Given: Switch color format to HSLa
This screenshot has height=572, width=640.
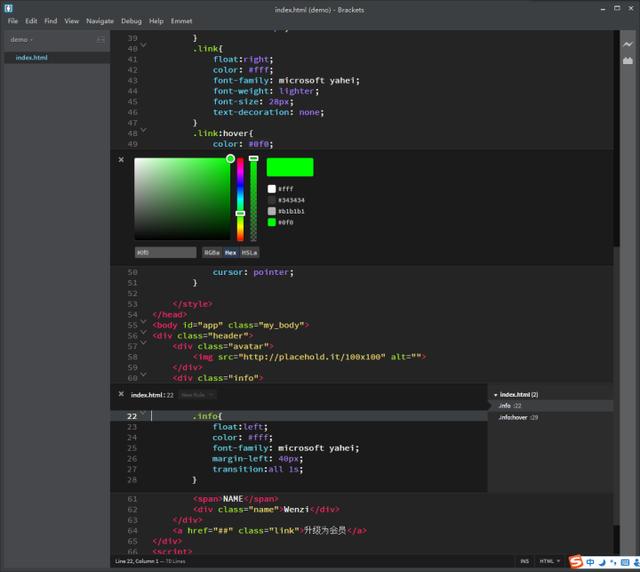Looking at the screenshot, I should point(249,253).
